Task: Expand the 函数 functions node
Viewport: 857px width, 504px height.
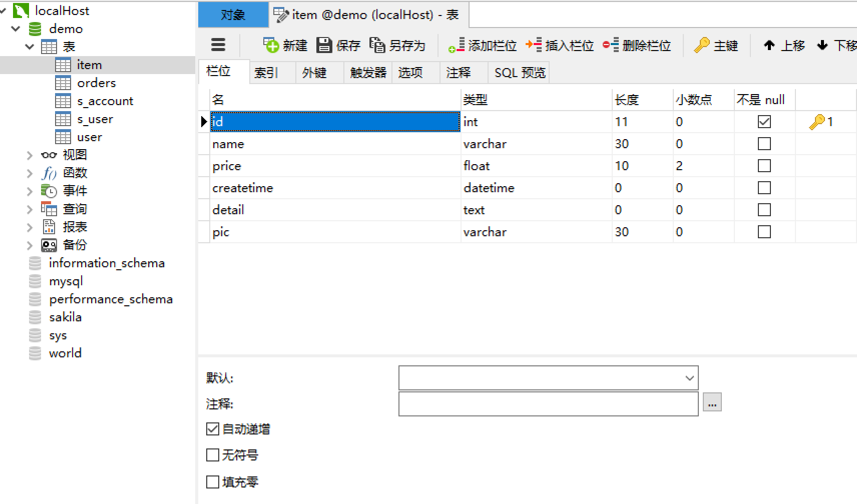Action: [30, 173]
